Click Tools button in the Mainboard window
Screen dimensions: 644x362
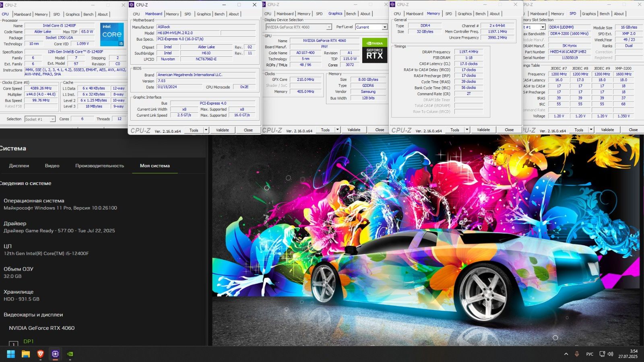[x=194, y=130]
